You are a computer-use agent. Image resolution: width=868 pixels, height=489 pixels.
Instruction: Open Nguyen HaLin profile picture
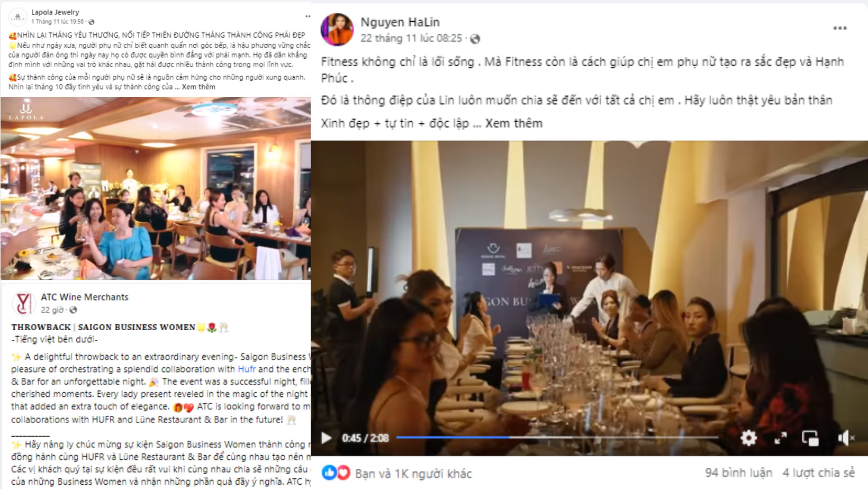pyautogui.click(x=337, y=30)
